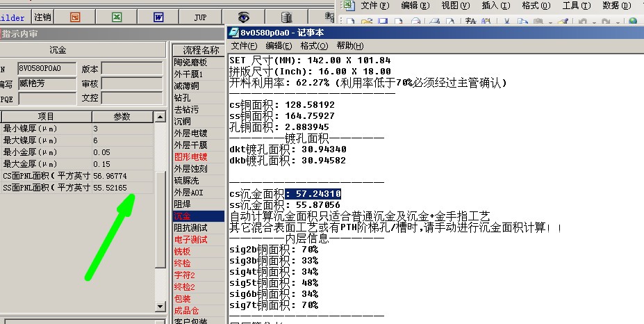
Task: Open the Excel 数据(D) menu
Action: point(616,6)
